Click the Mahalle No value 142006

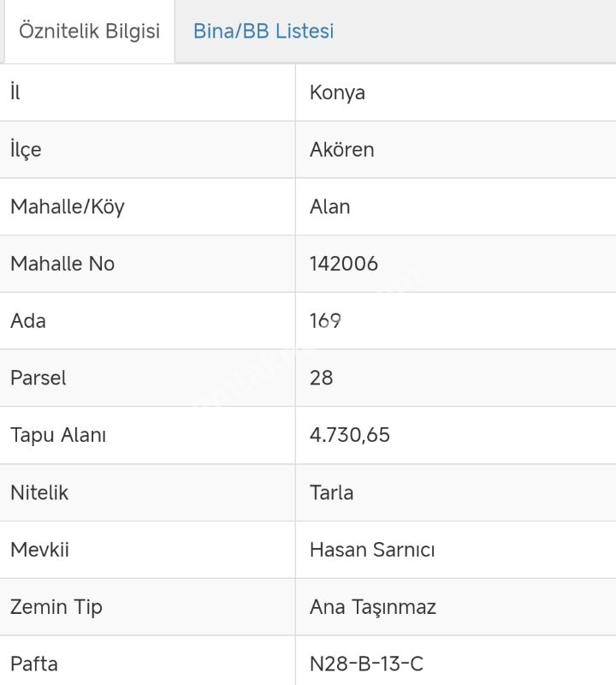pyautogui.click(x=343, y=264)
